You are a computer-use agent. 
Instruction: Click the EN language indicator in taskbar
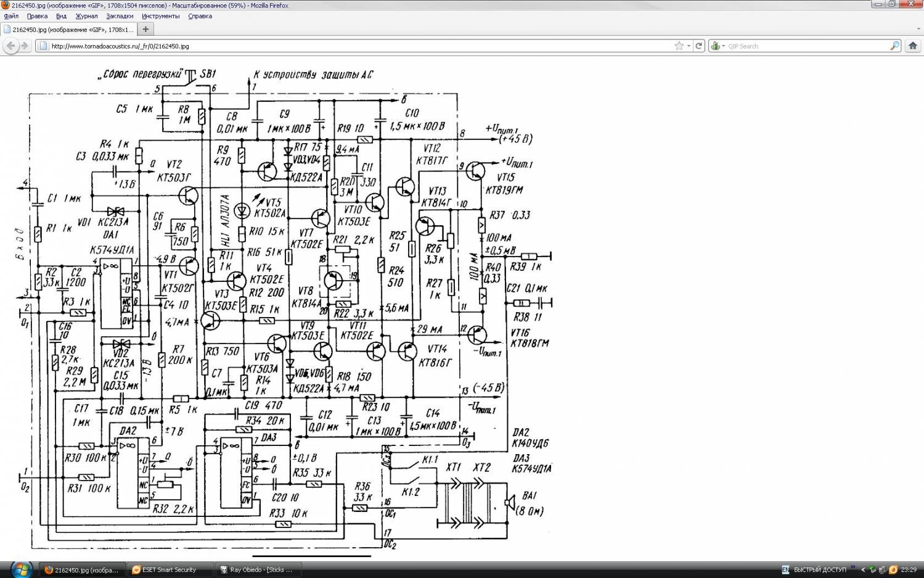tap(785, 570)
